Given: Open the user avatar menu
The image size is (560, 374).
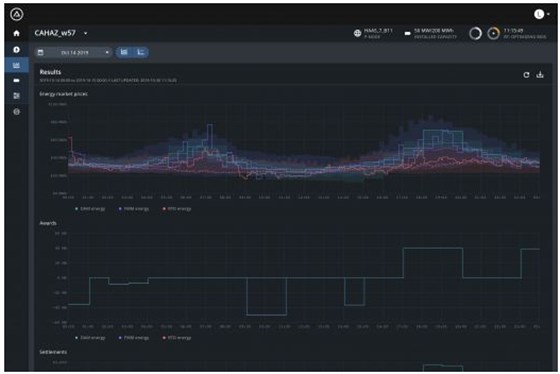Looking at the screenshot, I should [541, 14].
